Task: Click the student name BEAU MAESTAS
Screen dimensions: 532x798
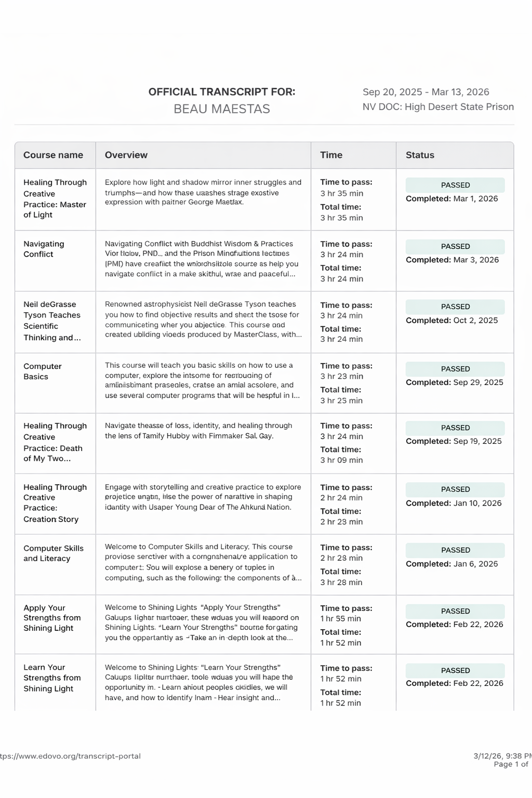Action: coord(222,109)
